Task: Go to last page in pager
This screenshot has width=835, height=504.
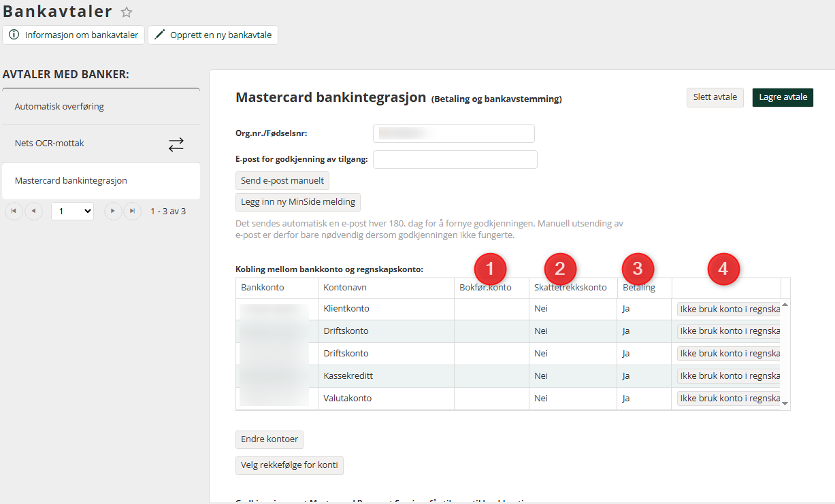Action: click(133, 212)
